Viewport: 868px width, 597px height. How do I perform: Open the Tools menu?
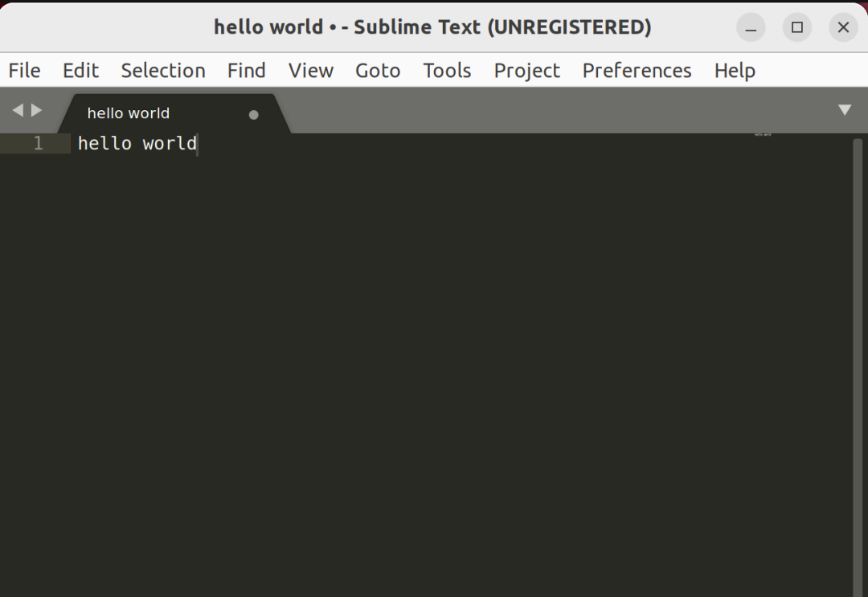click(447, 71)
